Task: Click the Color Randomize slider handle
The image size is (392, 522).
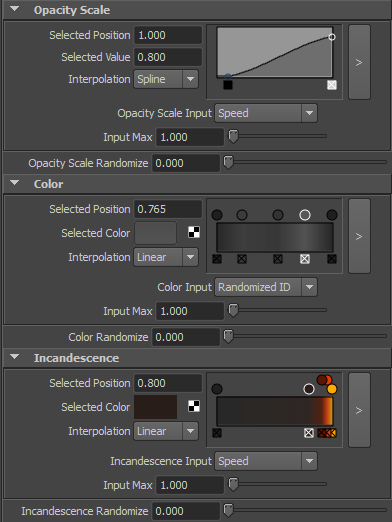Action: click(228, 337)
